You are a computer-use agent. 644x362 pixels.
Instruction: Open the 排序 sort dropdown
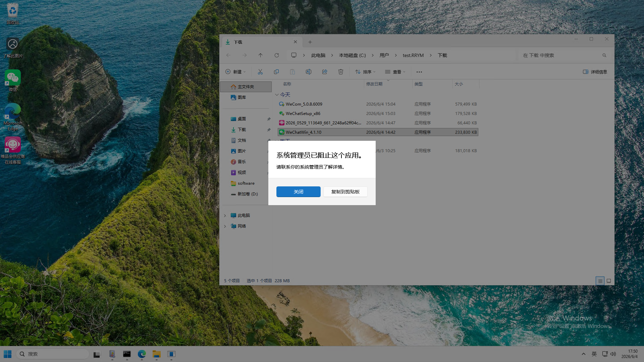tap(365, 72)
